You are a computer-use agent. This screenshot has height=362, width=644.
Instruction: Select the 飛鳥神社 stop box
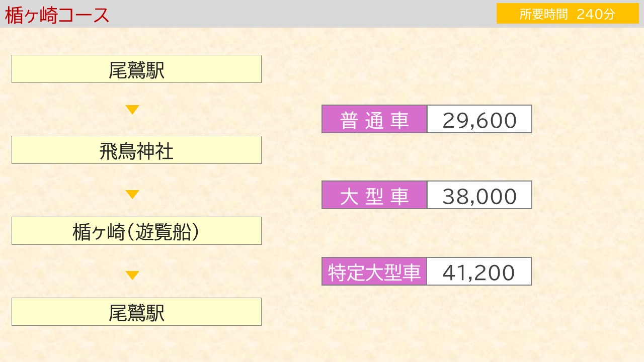click(x=136, y=150)
